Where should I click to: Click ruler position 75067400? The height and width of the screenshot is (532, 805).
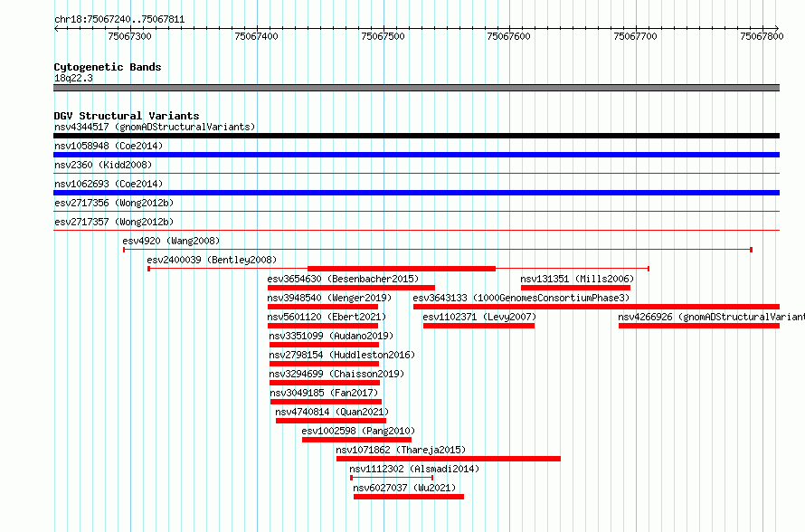pyautogui.click(x=256, y=36)
